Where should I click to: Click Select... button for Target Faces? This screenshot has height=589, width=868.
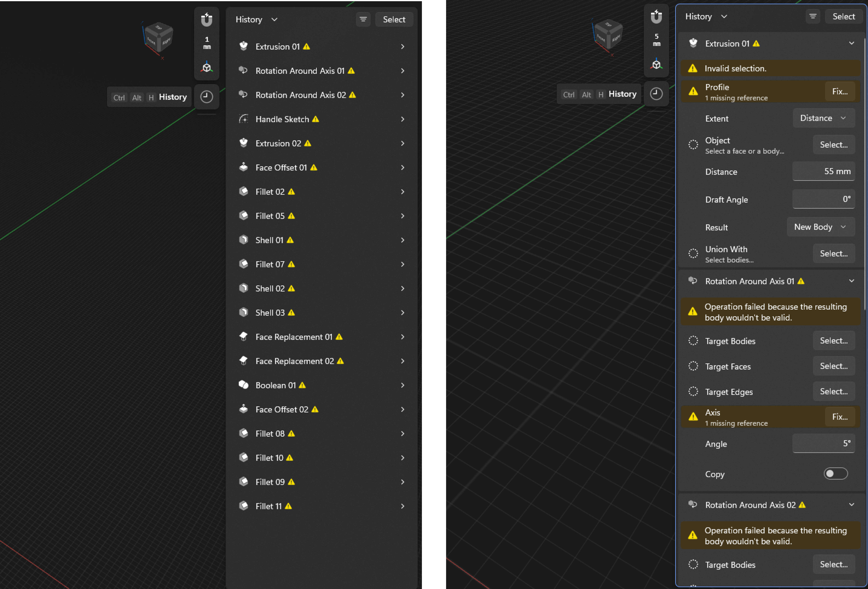(834, 366)
